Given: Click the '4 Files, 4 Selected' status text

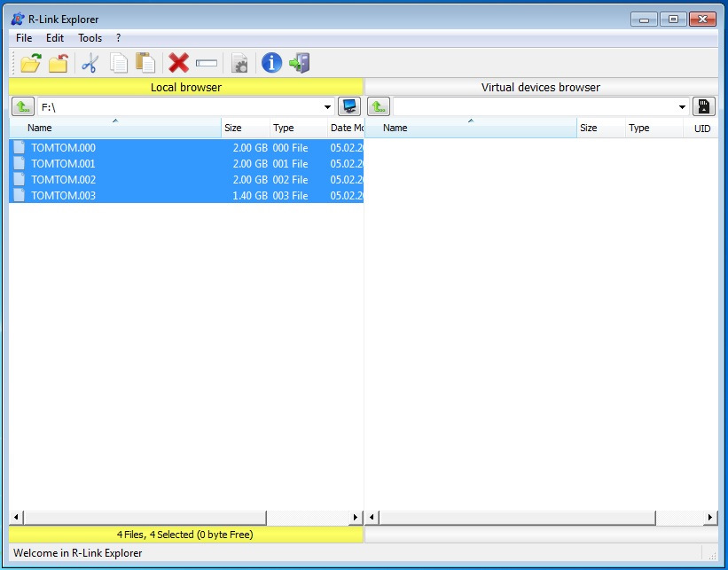Looking at the screenshot, I should tap(184, 535).
